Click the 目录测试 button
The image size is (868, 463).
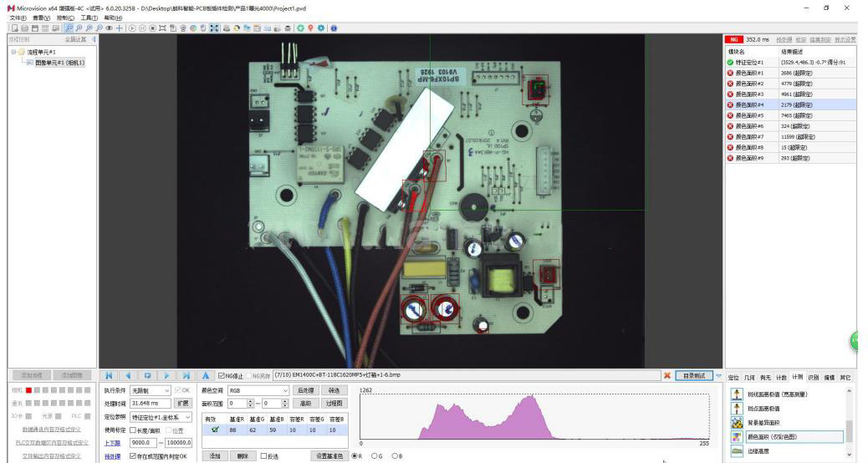[x=694, y=375]
